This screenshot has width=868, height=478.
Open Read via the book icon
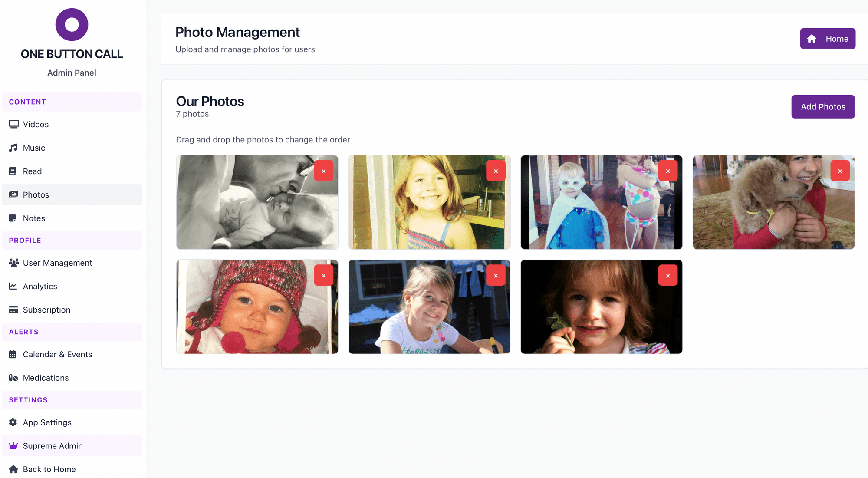[13, 171]
